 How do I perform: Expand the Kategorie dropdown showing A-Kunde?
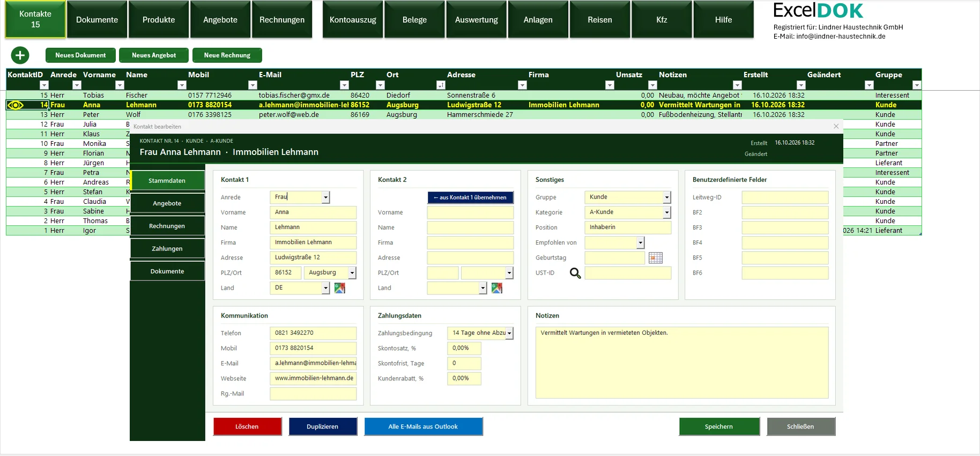(667, 212)
